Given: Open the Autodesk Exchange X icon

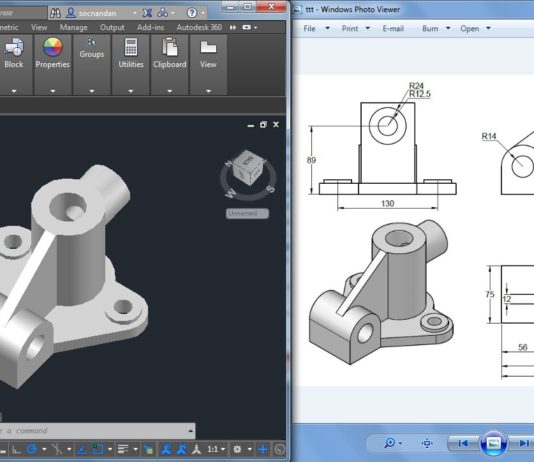Looking at the screenshot, I should [x=147, y=13].
